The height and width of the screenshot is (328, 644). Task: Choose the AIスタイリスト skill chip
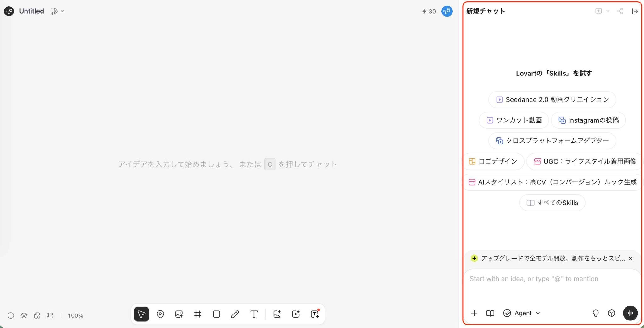pyautogui.click(x=552, y=182)
